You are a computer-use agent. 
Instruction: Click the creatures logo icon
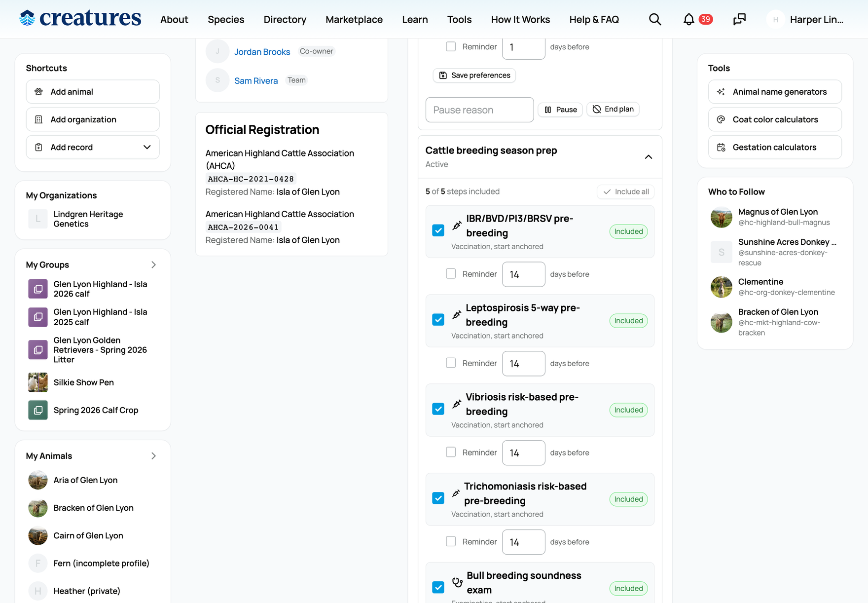coord(27,18)
